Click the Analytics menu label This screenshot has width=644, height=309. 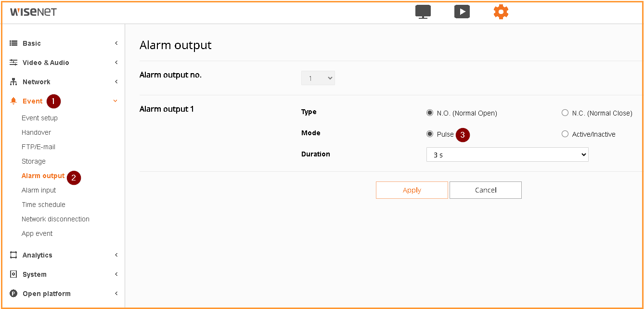[x=38, y=255]
